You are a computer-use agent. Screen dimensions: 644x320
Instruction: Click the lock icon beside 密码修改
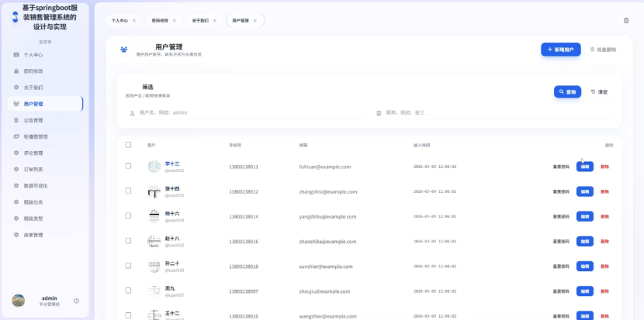16,71
